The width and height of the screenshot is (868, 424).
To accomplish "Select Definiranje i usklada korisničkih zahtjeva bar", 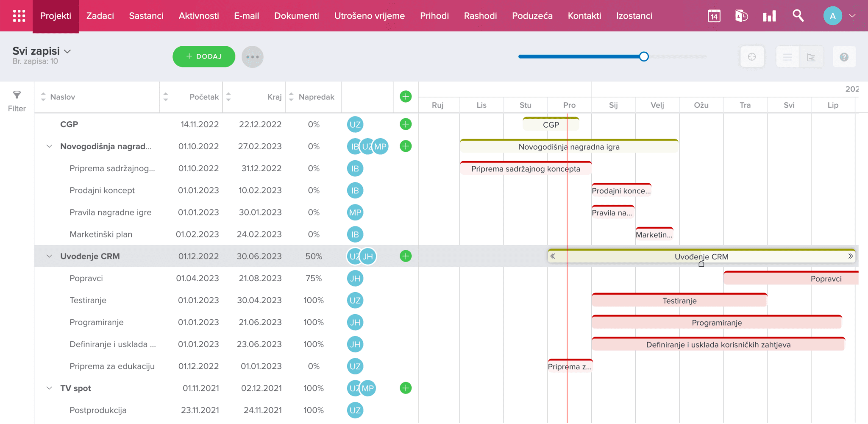I will pos(718,344).
